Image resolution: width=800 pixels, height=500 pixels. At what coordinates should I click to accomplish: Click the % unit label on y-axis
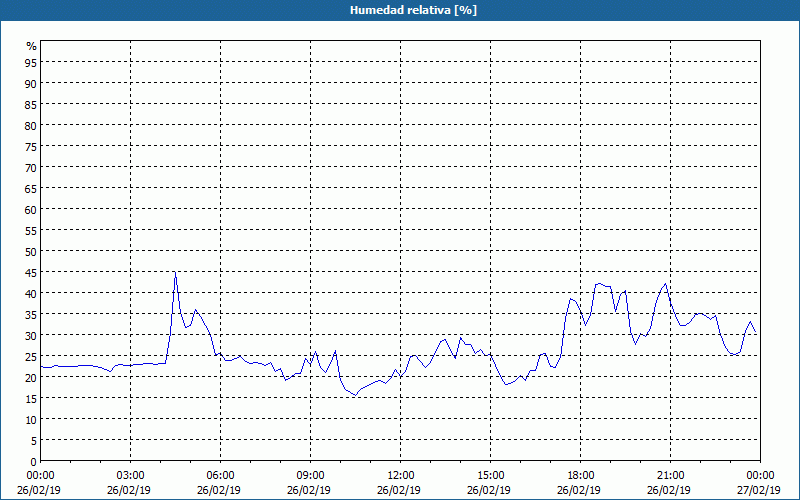pos(32,46)
